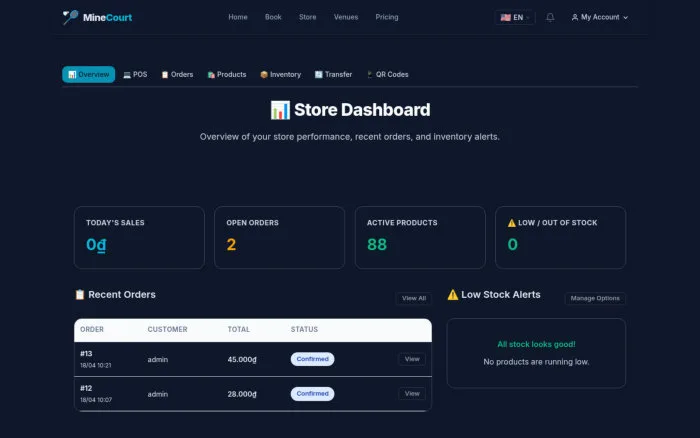Click the Manage Options button
700x438 pixels.
595,298
